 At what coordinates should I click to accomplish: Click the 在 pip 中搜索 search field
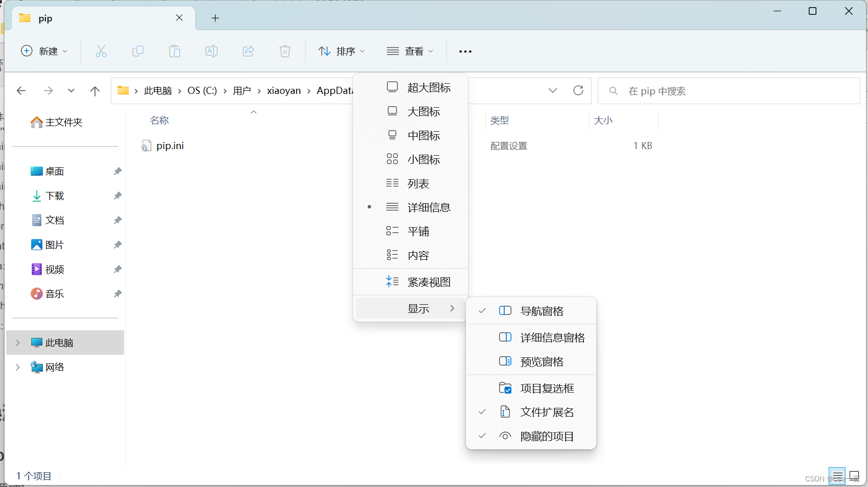pyautogui.click(x=729, y=91)
